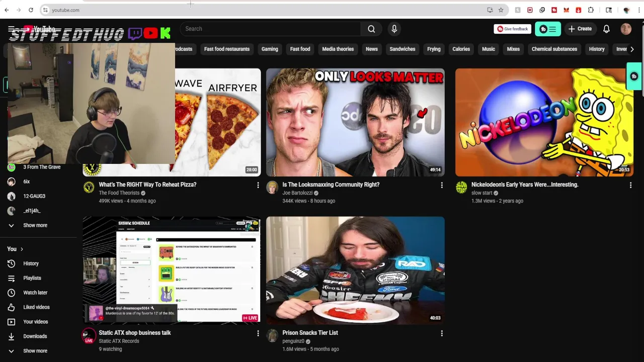
Task: Click the Create button
Action: click(580, 29)
